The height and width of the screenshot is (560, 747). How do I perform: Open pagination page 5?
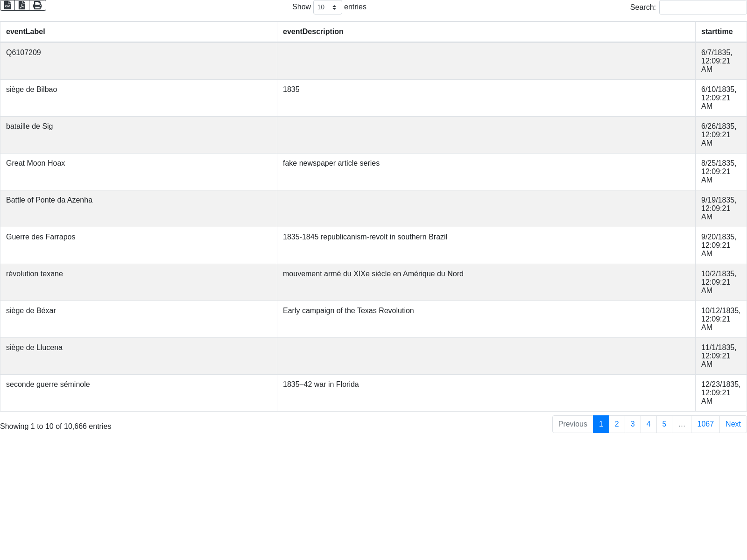tap(664, 424)
